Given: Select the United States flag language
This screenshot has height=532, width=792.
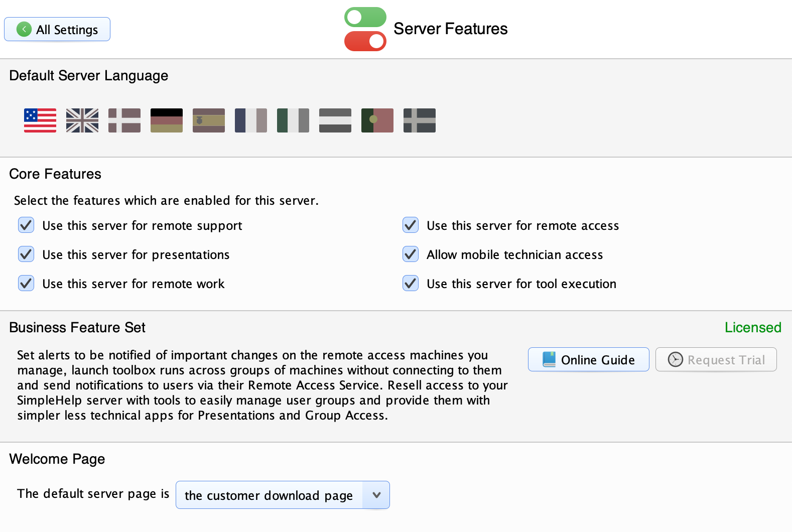Looking at the screenshot, I should (x=40, y=120).
